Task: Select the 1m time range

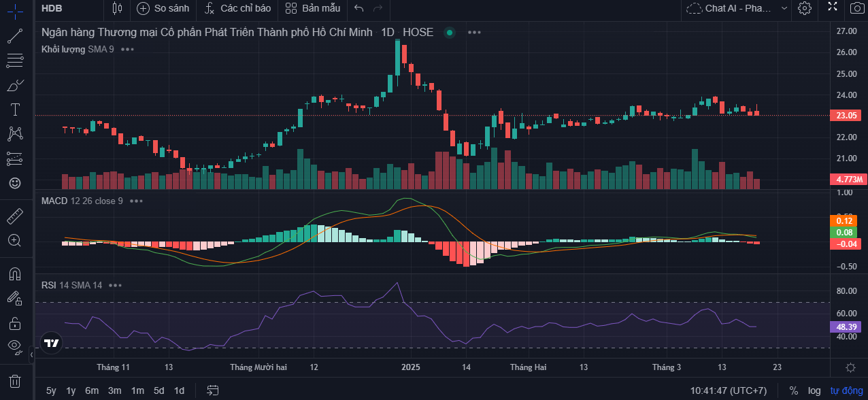Action: pos(137,390)
